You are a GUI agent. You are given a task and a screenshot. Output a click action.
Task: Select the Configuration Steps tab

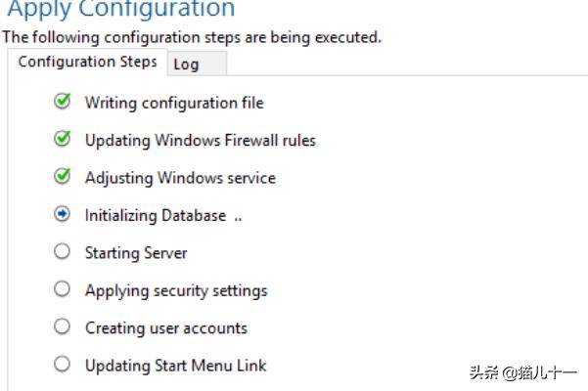click(87, 63)
